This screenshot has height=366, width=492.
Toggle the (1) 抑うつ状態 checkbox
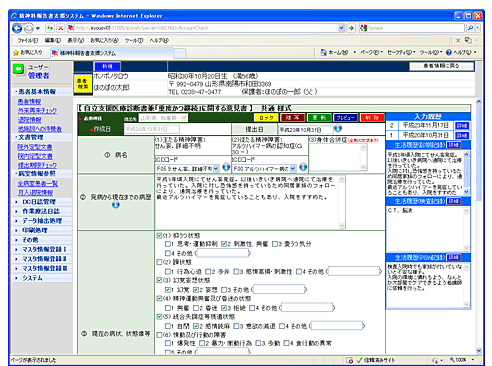[160, 235]
